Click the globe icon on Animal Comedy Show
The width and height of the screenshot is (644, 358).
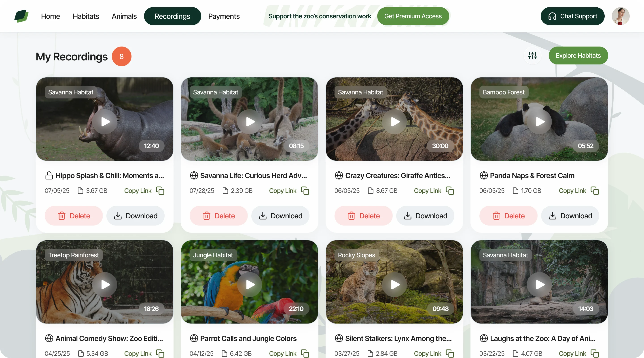pos(49,338)
